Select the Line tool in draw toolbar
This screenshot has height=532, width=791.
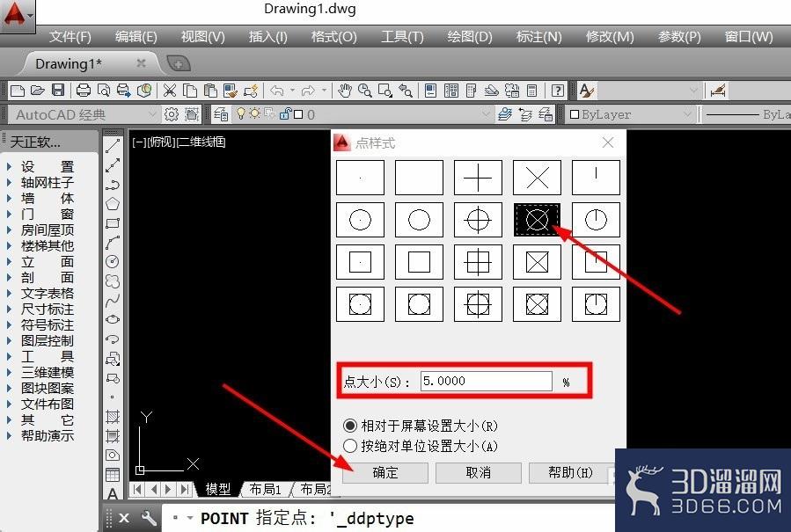coord(112,146)
